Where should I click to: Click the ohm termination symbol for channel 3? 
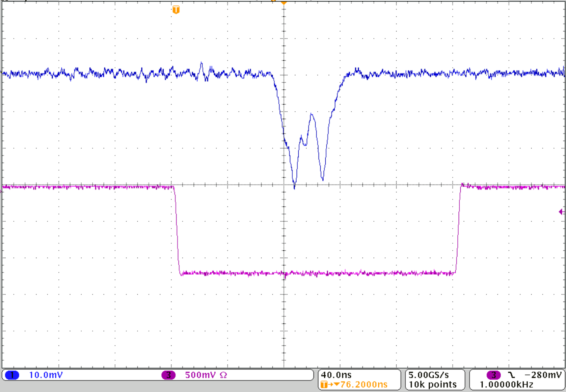(223, 375)
